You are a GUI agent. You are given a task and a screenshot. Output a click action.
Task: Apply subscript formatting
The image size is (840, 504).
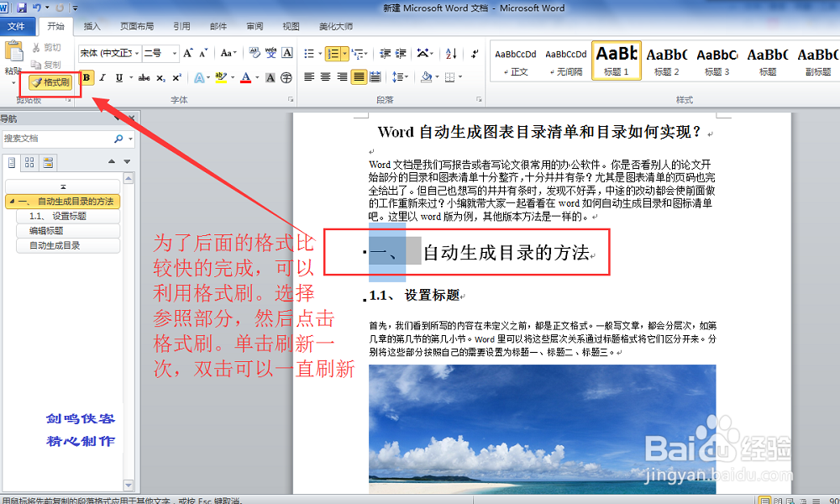point(160,77)
